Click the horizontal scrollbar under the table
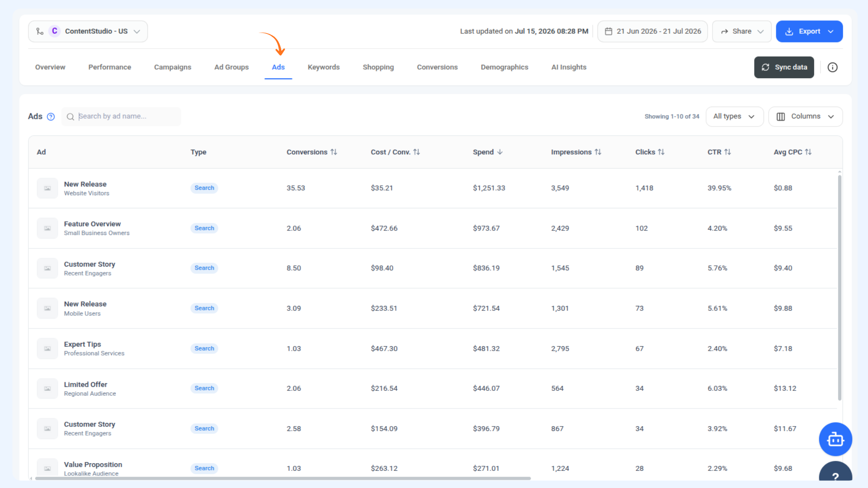Viewport: 868px width, 488px height. [x=283, y=478]
